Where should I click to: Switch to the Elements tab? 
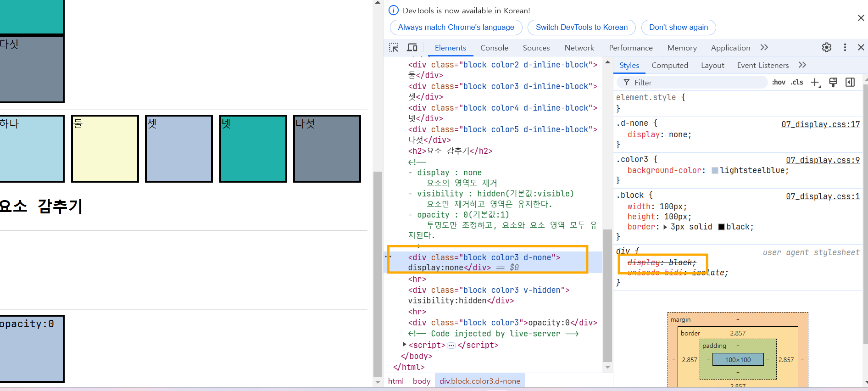451,48
